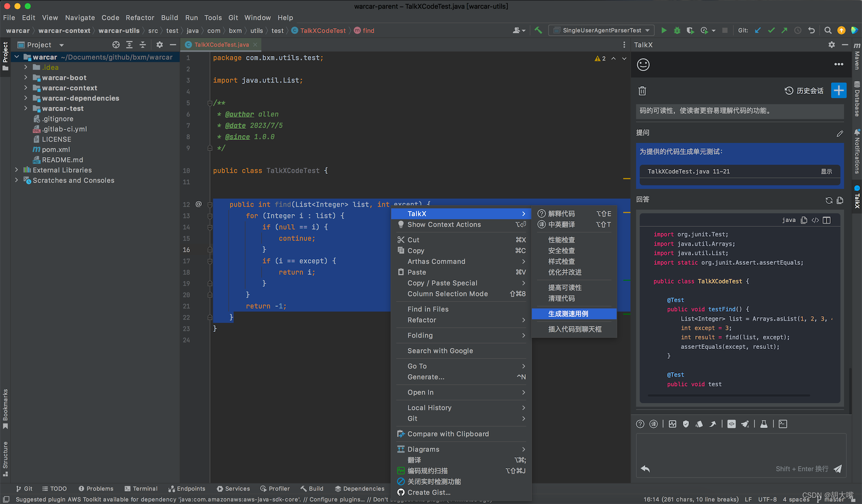
Task: Toggle the Project tool window stripe button
Action: point(5,57)
